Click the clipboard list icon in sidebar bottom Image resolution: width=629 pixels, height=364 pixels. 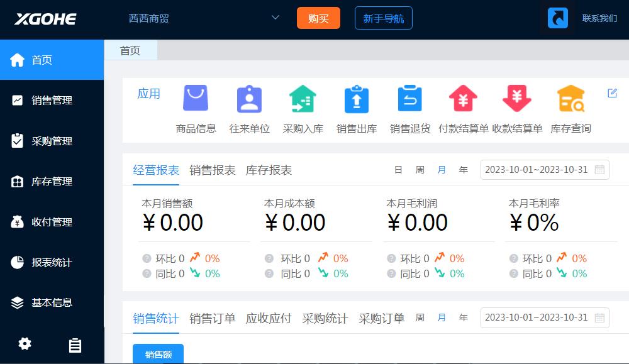point(75,345)
